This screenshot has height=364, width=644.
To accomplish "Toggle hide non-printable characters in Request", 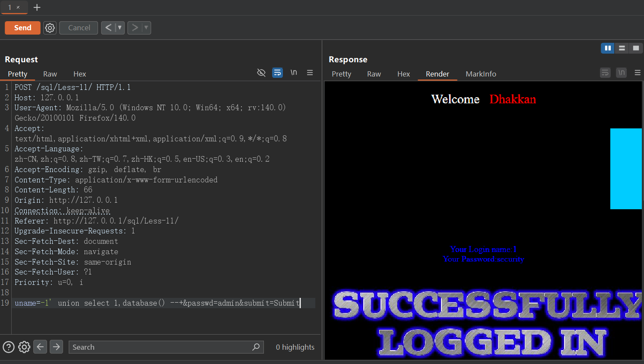I will pyautogui.click(x=261, y=73).
